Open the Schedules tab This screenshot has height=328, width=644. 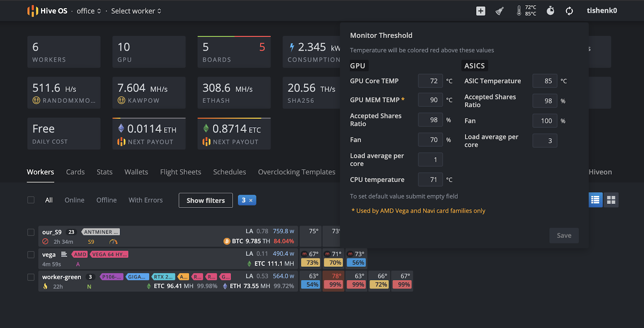click(x=229, y=172)
